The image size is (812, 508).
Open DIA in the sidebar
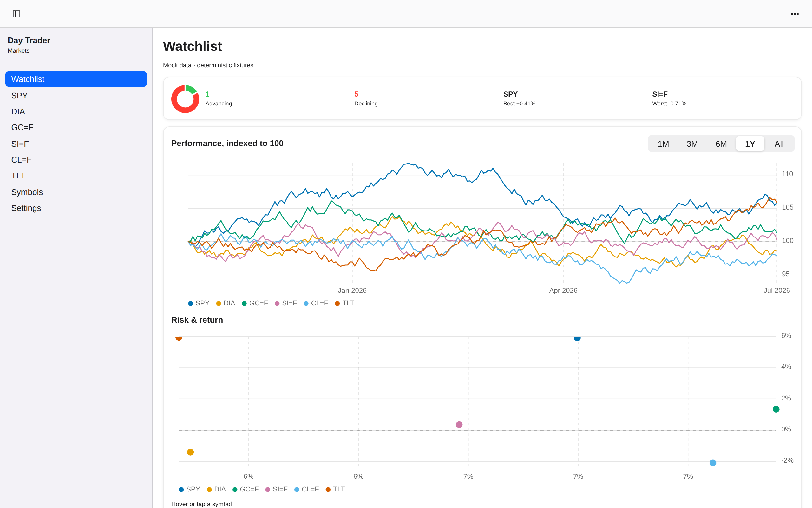pyautogui.click(x=76, y=111)
